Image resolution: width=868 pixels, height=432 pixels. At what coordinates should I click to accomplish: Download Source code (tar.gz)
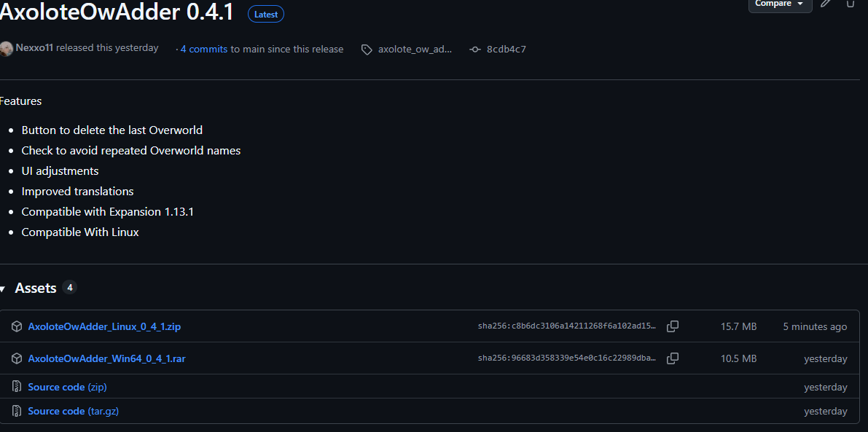[x=73, y=411]
